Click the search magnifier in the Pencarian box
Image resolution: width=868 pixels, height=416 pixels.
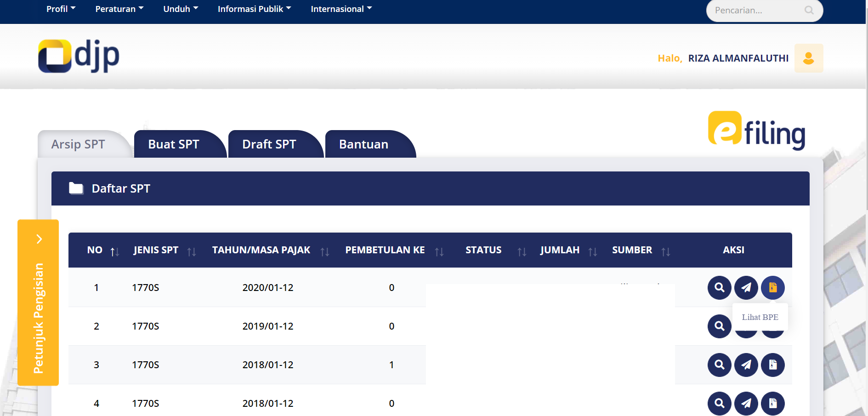pos(809,10)
